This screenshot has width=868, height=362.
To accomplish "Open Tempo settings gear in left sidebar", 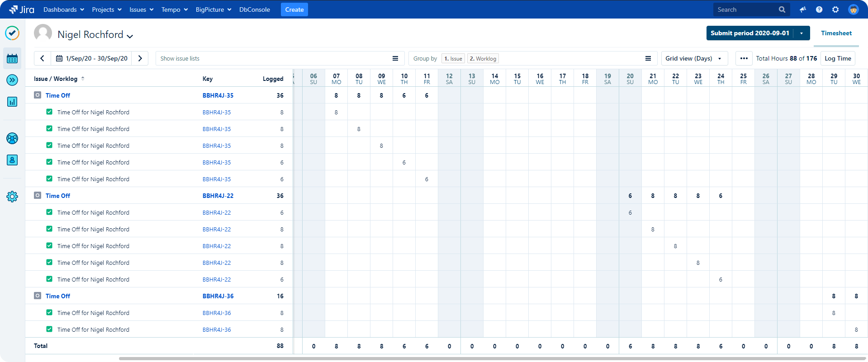I will click(12, 197).
